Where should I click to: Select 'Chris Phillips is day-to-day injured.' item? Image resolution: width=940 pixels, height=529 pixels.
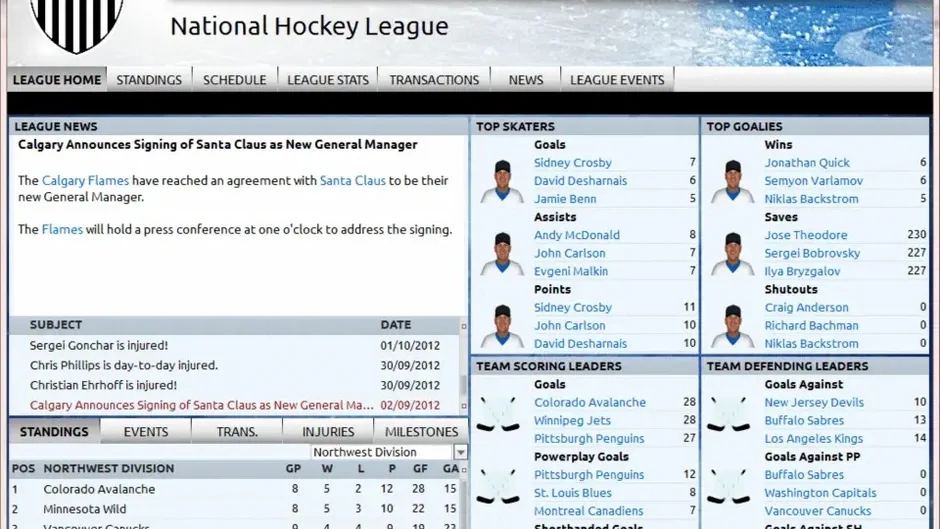pyautogui.click(x=235, y=365)
